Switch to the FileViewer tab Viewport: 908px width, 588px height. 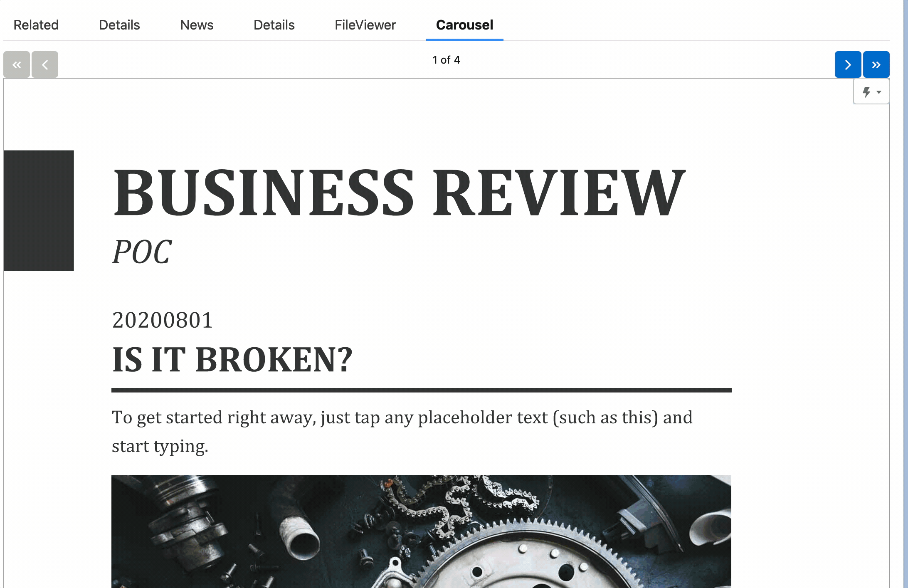(x=365, y=25)
